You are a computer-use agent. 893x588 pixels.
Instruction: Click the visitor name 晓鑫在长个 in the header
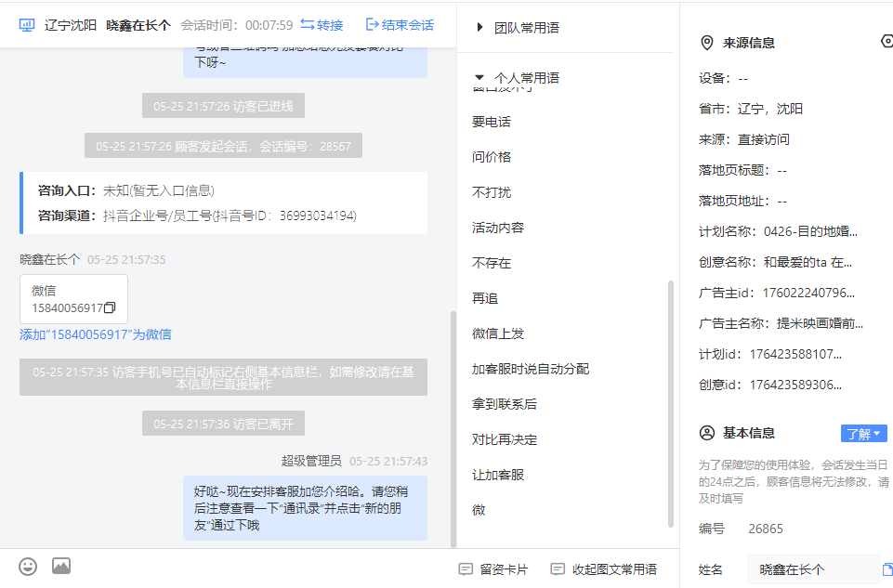coord(138,25)
